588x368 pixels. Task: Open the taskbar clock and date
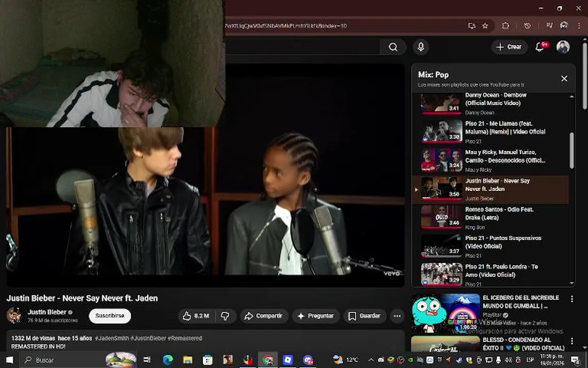552,360
